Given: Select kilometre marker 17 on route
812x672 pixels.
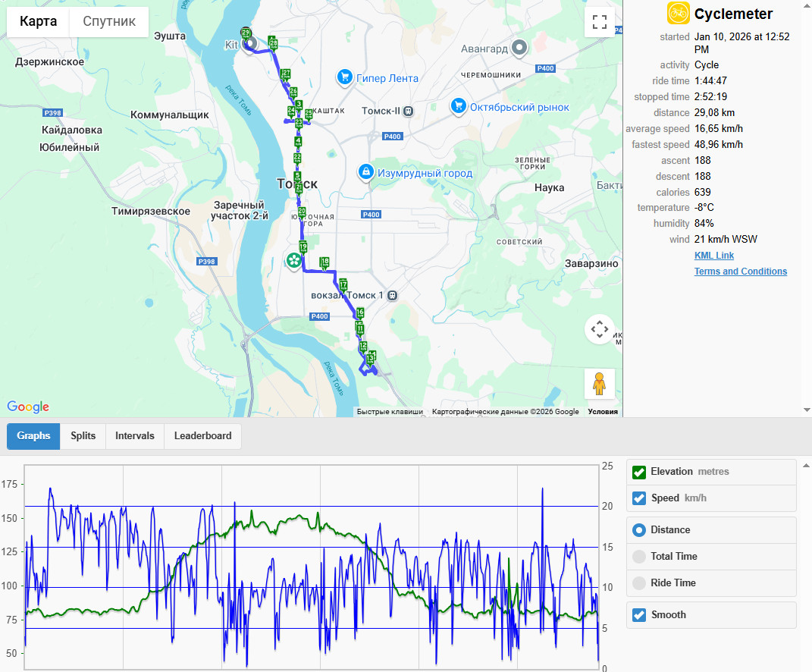Looking at the screenshot, I should tap(343, 285).
